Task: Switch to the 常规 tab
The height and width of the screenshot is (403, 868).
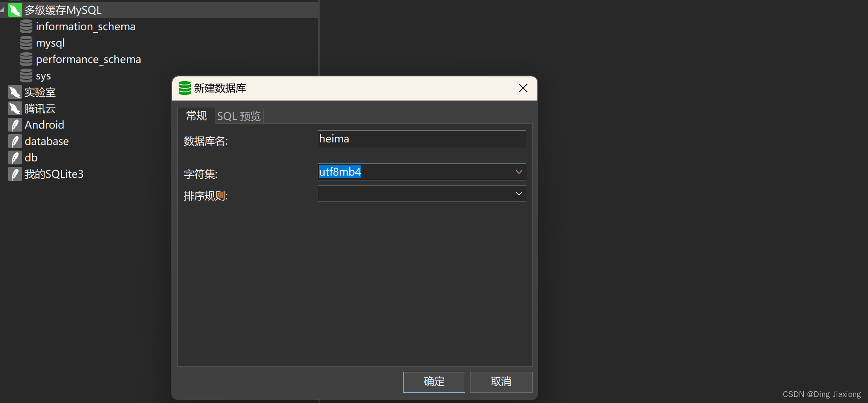Action: click(x=196, y=116)
